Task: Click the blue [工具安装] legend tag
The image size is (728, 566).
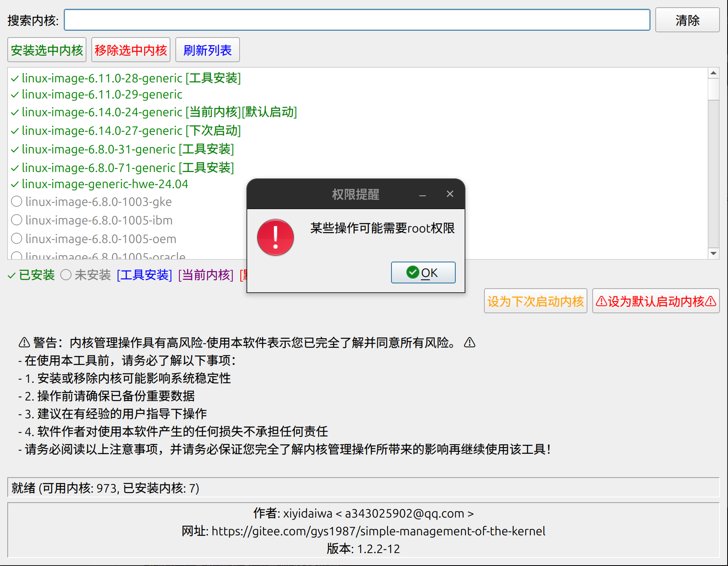Action: (x=144, y=275)
